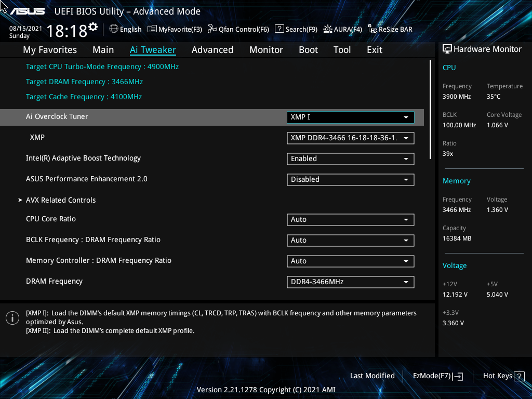Switch to the Main tab

pyautogui.click(x=103, y=50)
